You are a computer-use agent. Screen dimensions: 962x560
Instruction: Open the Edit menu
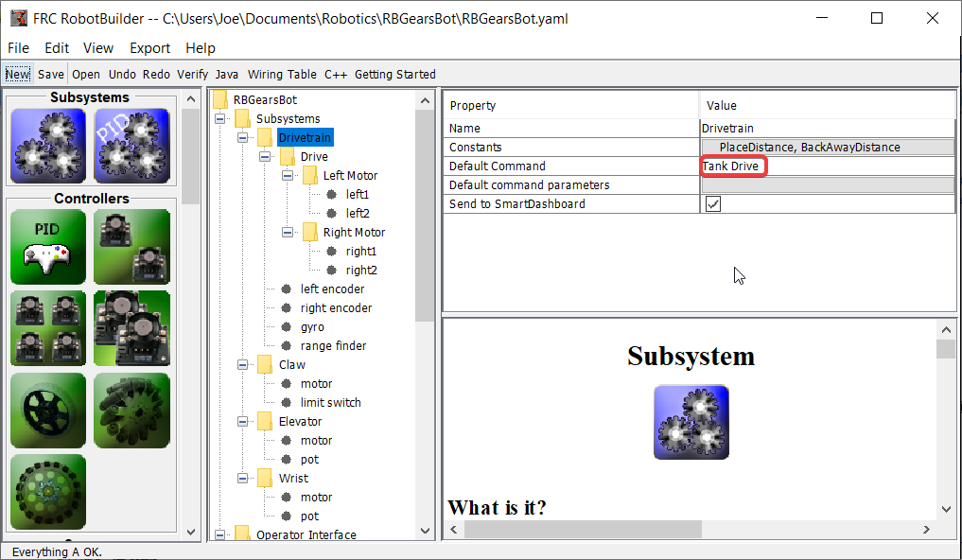(58, 47)
